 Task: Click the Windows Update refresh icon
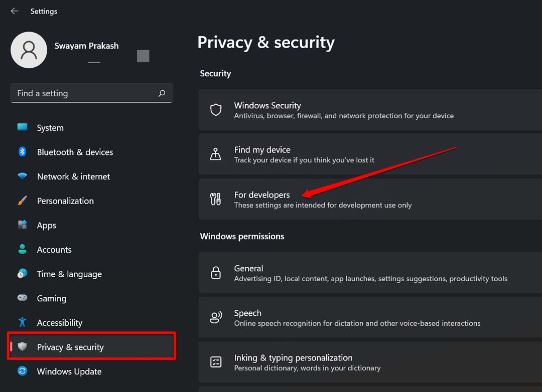(23, 371)
